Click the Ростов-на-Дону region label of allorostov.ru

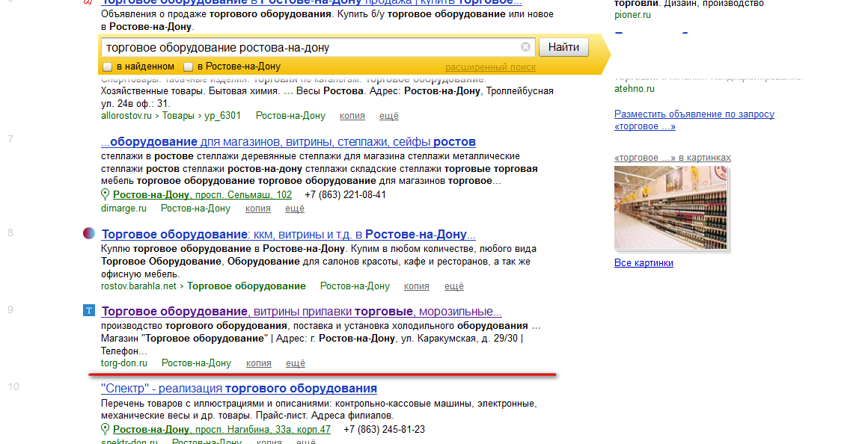point(290,116)
